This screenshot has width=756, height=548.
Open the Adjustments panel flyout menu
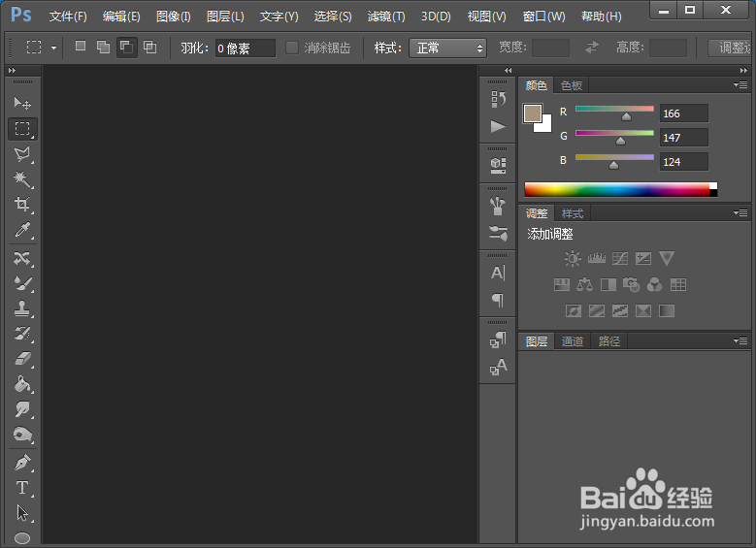740,212
